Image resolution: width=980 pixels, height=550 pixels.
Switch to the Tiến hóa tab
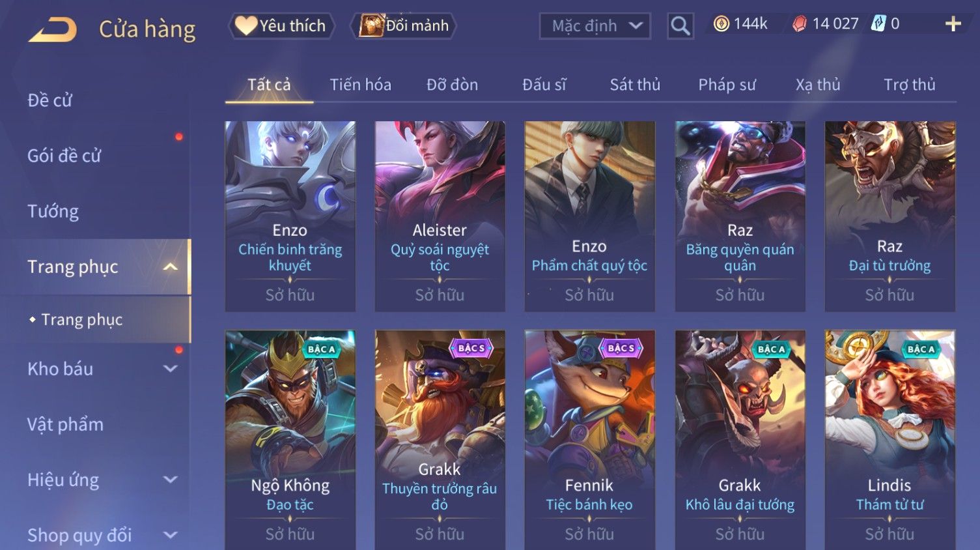tap(360, 85)
